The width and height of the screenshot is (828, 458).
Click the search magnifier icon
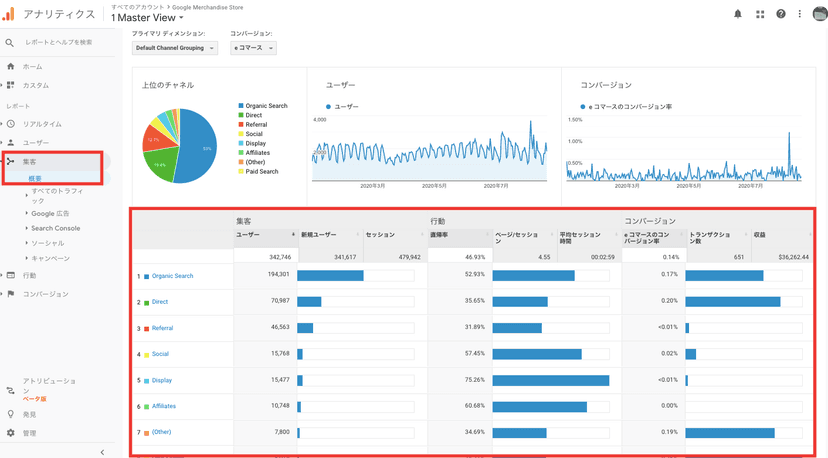pyautogui.click(x=10, y=43)
